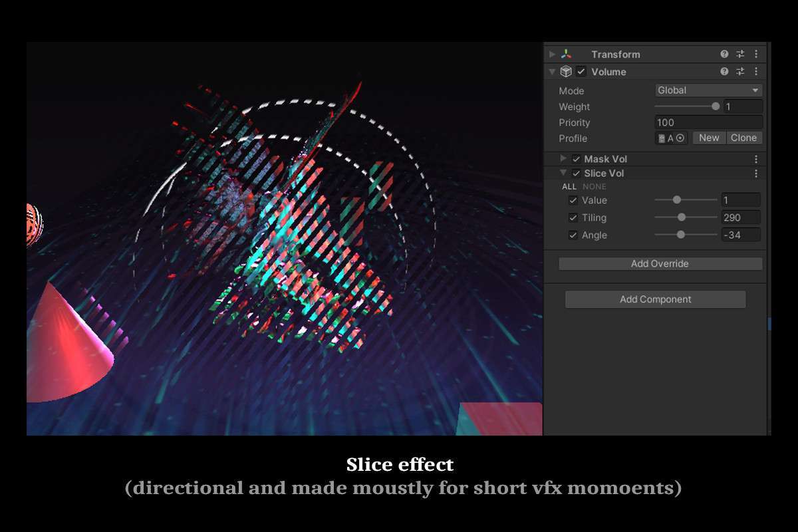Open help for the Volume component
The width and height of the screenshot is (798, 532).
coord(725,72)
